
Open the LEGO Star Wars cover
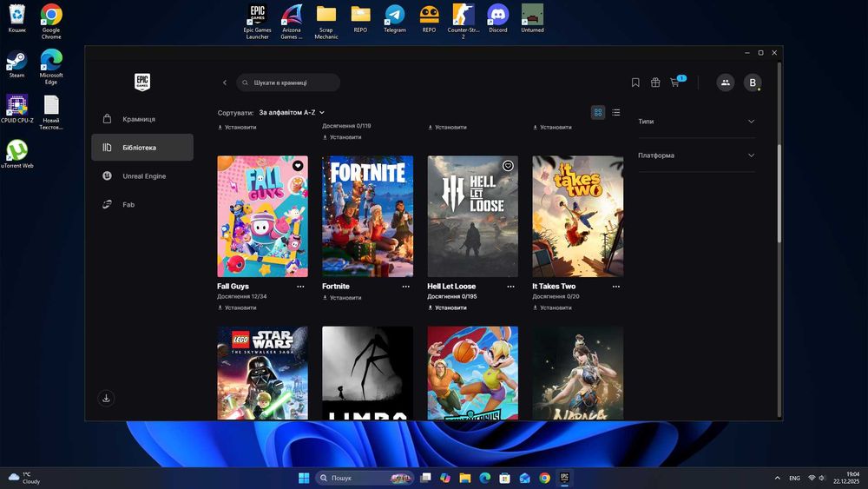pos(262,373)
